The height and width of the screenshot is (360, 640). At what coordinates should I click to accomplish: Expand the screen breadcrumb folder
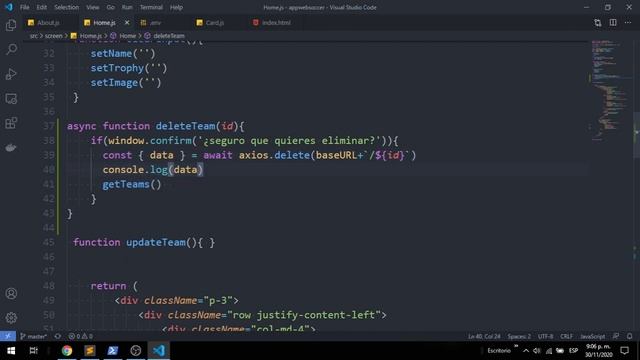53,36
